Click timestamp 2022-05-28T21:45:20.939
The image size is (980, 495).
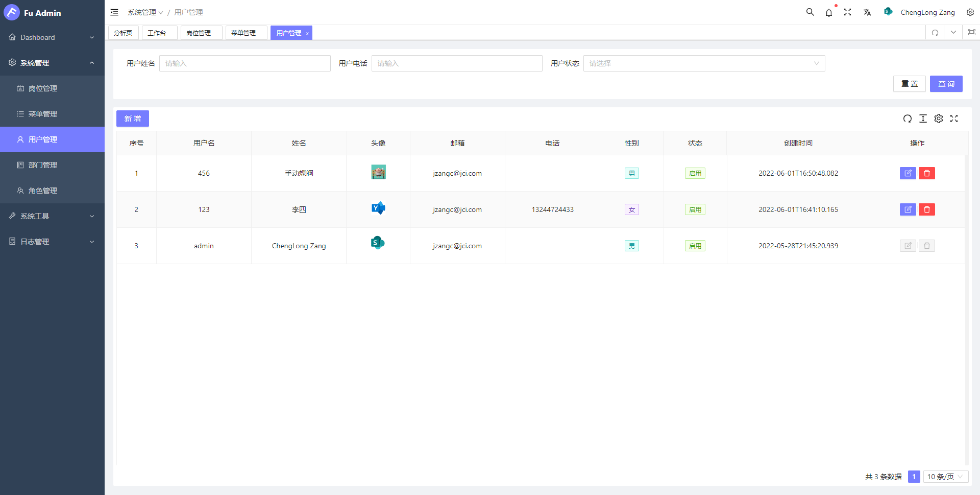point(798,246)
